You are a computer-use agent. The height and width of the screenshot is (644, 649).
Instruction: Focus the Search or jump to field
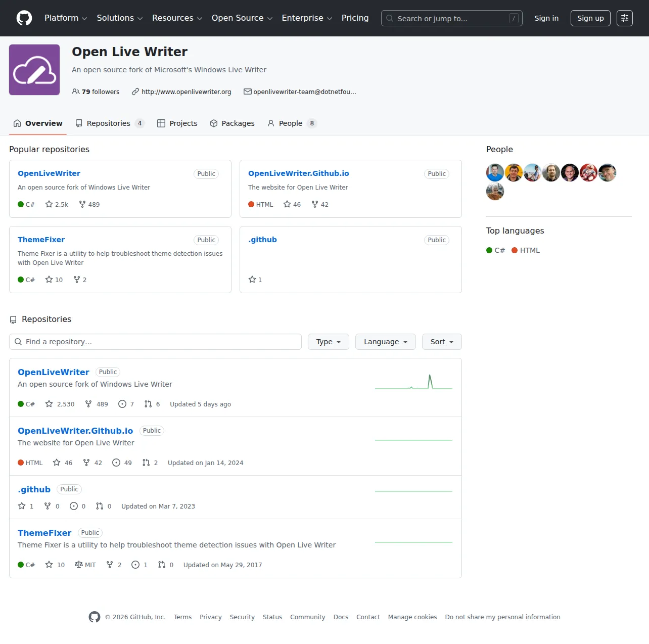pyautogui.click(x=452, y=18)
